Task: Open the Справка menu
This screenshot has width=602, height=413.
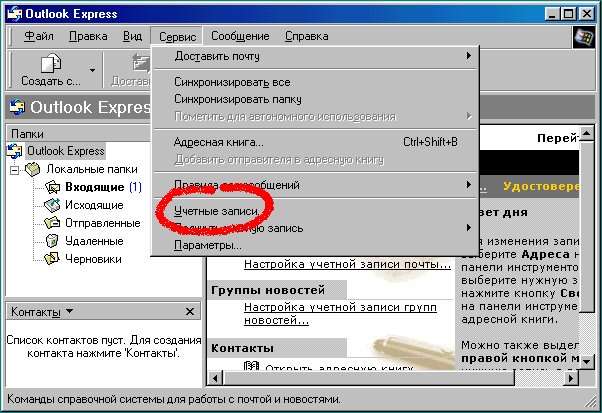Action: coord(306,36)
